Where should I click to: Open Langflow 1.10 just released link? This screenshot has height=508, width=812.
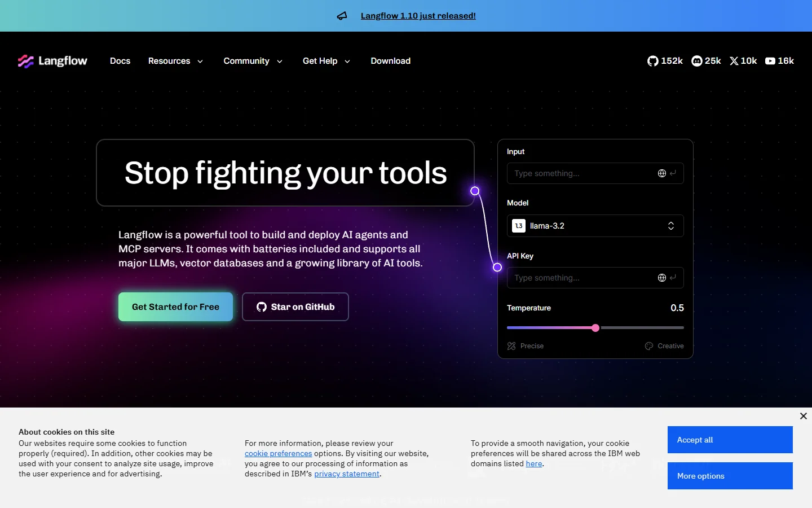(x=418, y=16)
